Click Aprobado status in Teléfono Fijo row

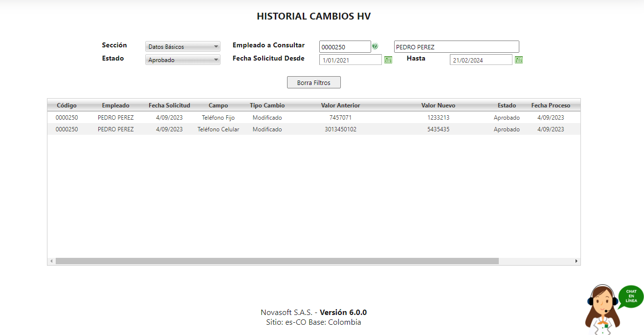point(507,118)
